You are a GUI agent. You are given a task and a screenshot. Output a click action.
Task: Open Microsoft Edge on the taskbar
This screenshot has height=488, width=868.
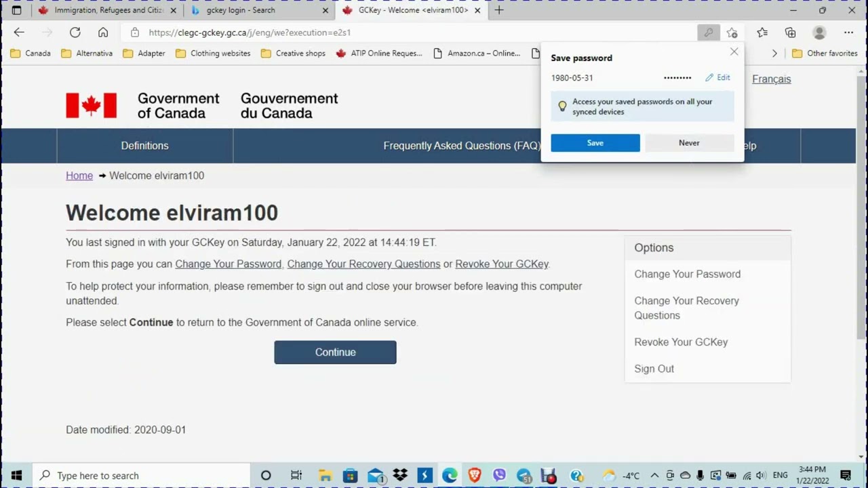click(450, 475)
